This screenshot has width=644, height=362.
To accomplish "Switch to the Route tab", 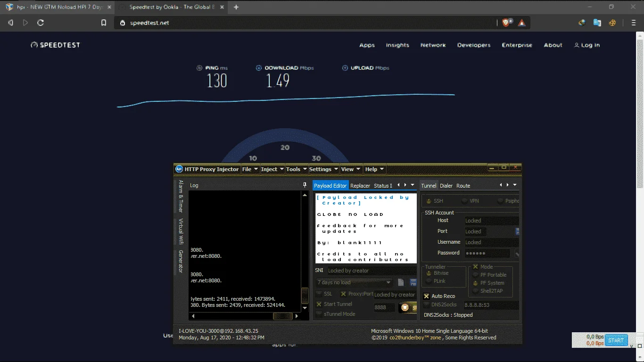I will [x=463, y=186].
